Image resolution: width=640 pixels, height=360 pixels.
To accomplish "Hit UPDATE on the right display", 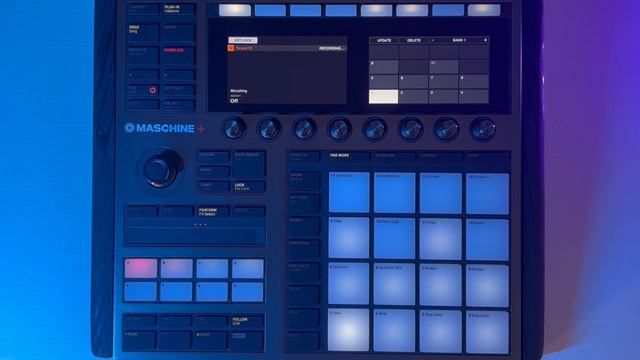I will click(384, 40).
